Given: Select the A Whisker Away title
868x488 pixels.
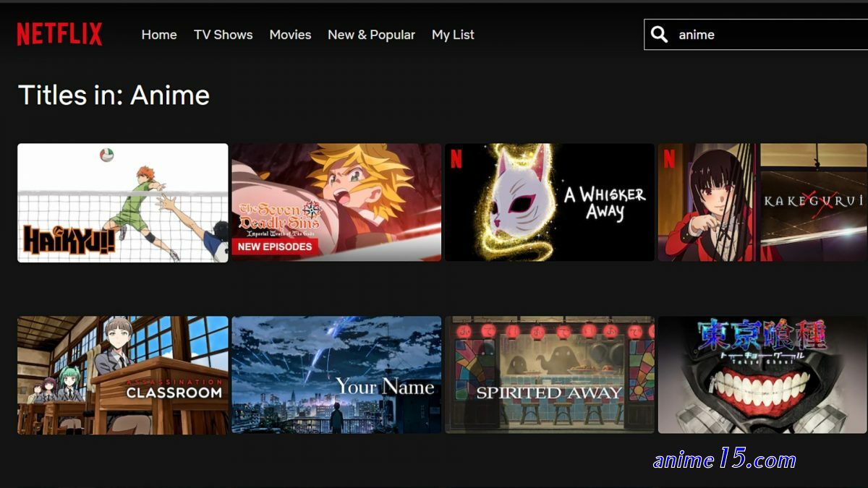Looking at the screenshot, I should click(x=550, y=202).
